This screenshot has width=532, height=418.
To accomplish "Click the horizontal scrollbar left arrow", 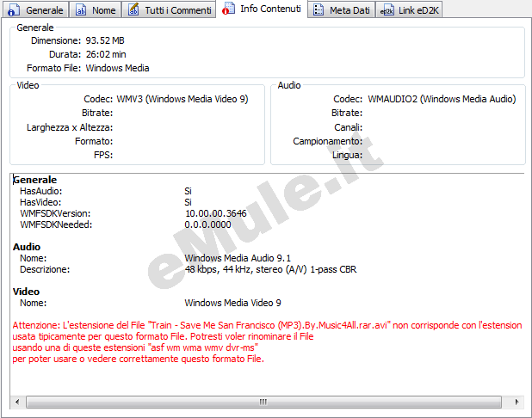I will coord(17,402).
